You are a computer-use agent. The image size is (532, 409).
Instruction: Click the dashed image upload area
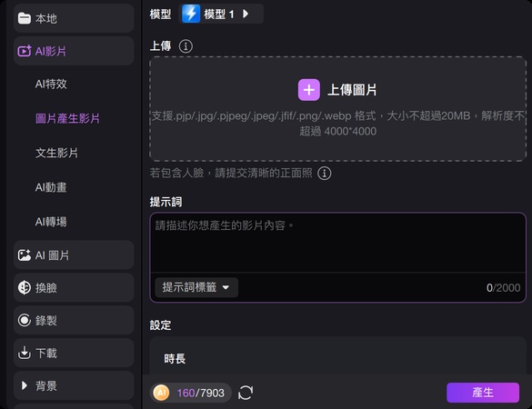(338, 109)
